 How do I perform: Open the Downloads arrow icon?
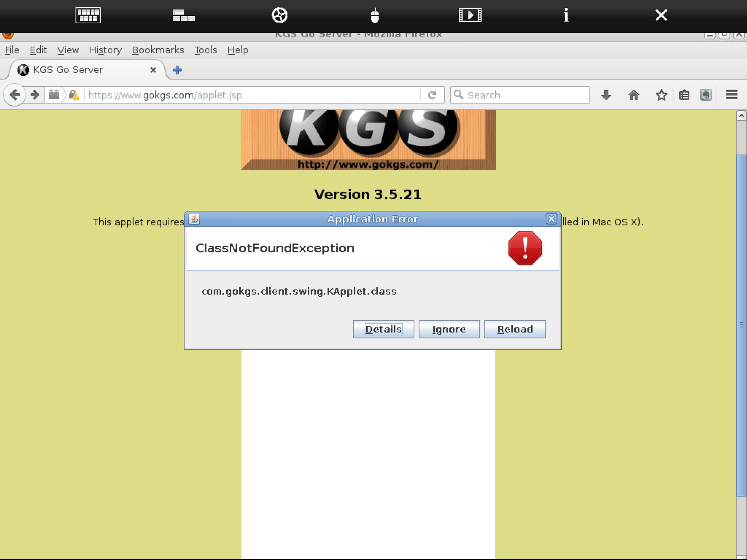[606, 95]
